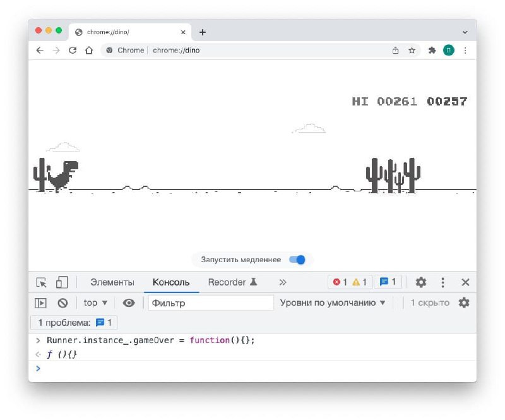Open console settings gear
Screen dimensions: 505x420
[x=464, y=303]
